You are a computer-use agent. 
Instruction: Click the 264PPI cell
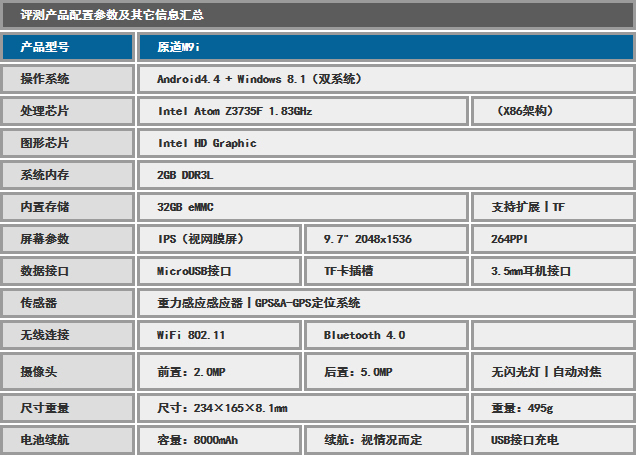(553, 239)
